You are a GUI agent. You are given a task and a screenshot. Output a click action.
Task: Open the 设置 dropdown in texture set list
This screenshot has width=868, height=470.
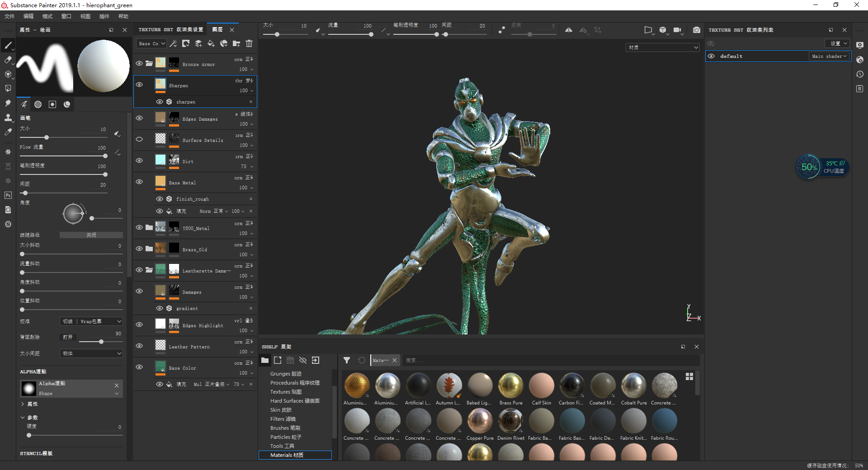pyautogui.click(x=837, y=43)
